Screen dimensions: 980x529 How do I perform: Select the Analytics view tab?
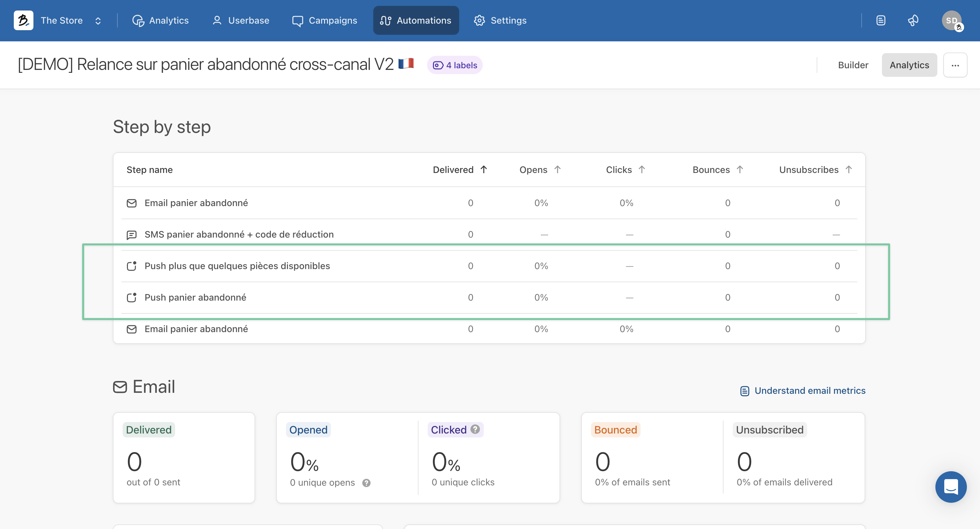tap(909, 65)
